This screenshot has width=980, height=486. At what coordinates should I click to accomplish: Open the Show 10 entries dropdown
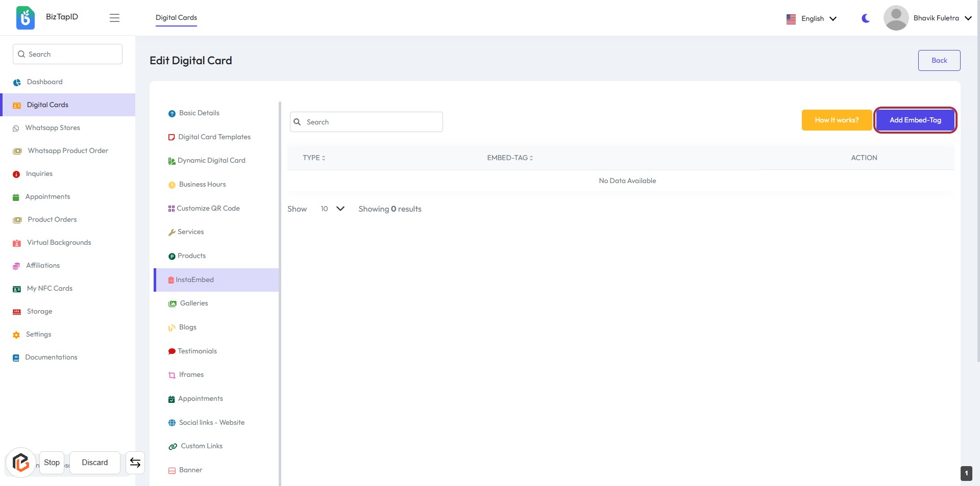pos(332,209)
